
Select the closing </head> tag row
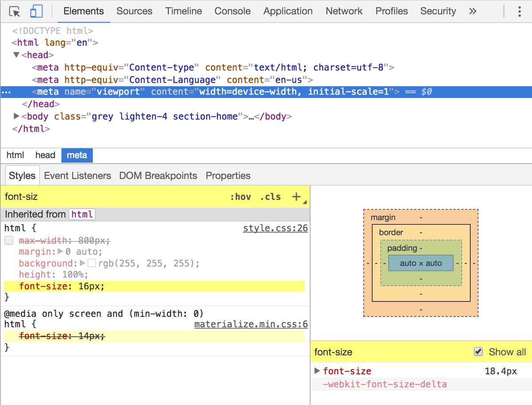coord(41,104)
